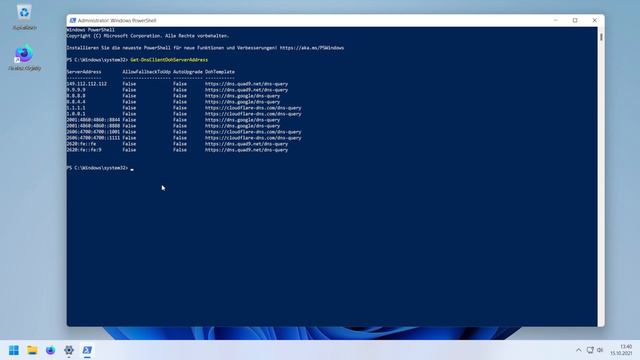The height and width of the screenshot is (360, 640).
Task: Click the 2620:fe::fe server address
Action: coord(81,144)
